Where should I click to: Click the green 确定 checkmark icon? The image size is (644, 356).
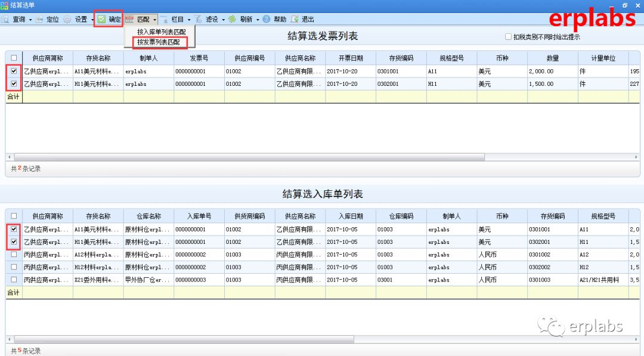101,19
